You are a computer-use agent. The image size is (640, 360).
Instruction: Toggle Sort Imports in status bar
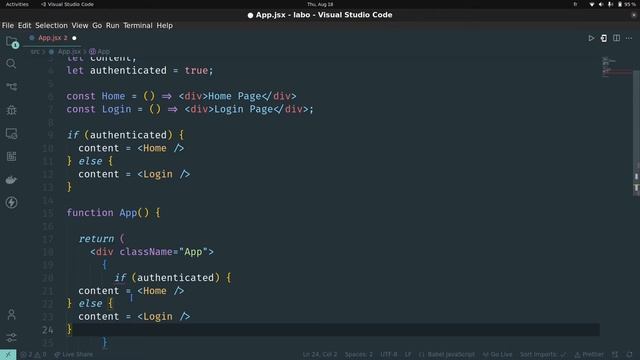(543, 355)
